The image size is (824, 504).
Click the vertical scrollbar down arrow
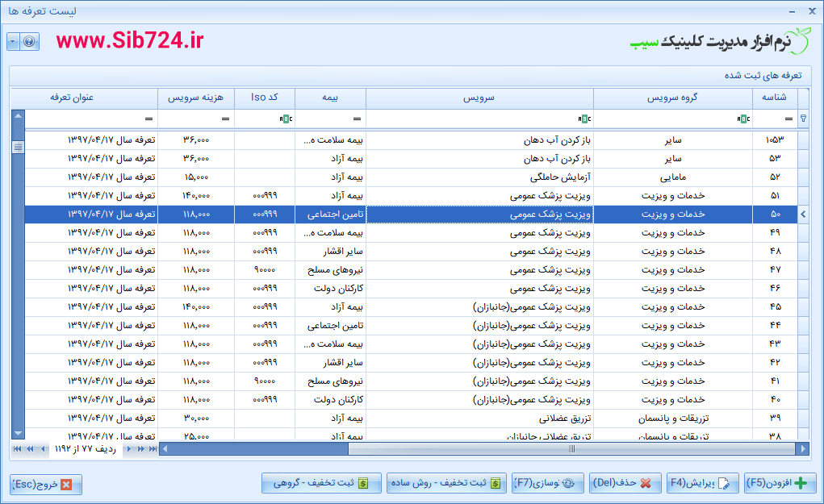[16, 431]
